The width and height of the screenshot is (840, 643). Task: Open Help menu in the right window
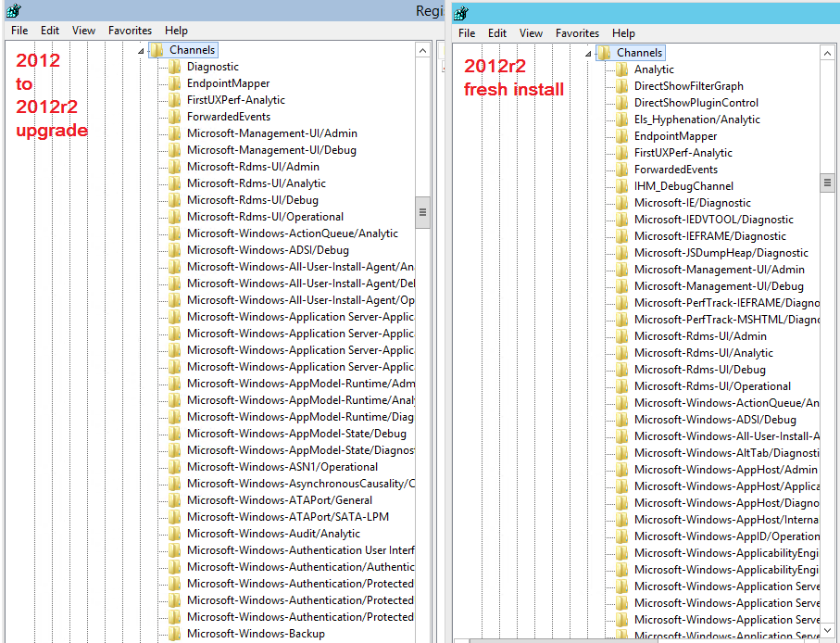(x=623, y=33)
